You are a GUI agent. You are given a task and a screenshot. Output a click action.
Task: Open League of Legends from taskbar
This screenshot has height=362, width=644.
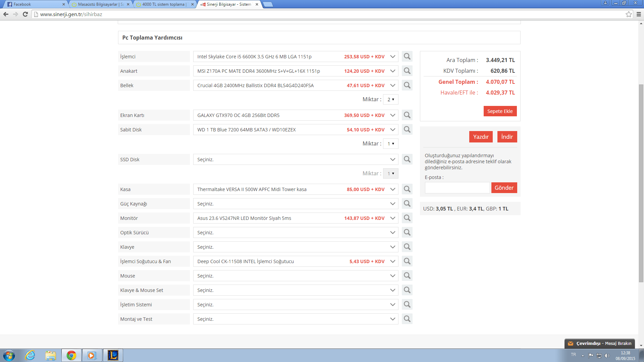click(113, 355)
